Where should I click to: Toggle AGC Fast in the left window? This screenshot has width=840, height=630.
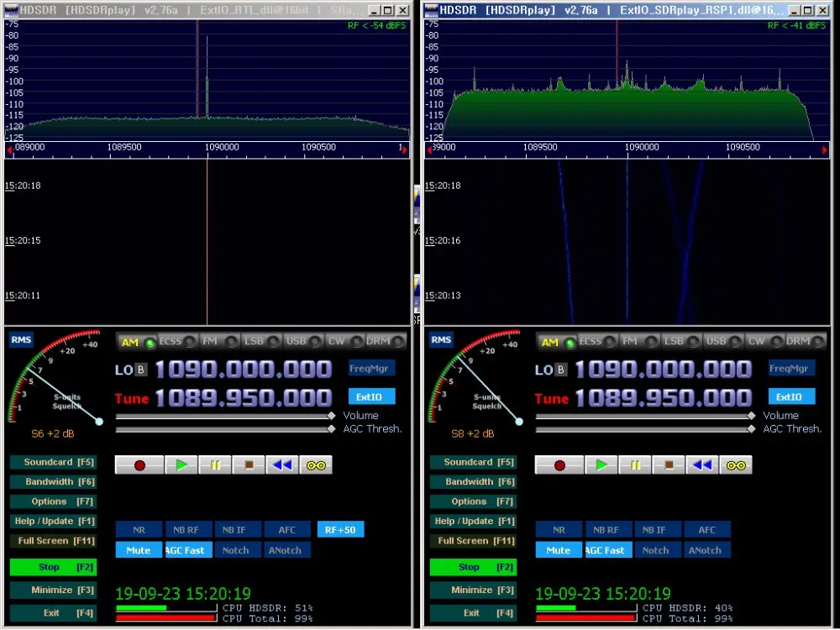pyautogui.click(x=188, y=550)
